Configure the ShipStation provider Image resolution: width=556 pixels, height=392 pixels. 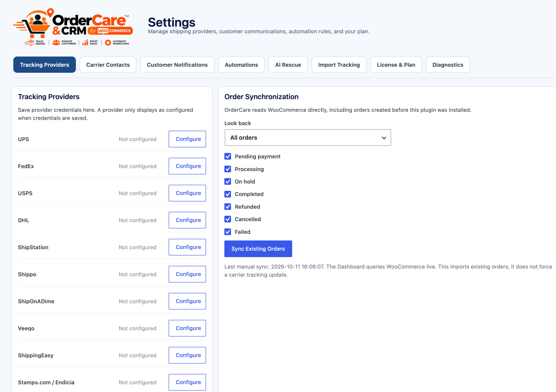tap(187, 247)
